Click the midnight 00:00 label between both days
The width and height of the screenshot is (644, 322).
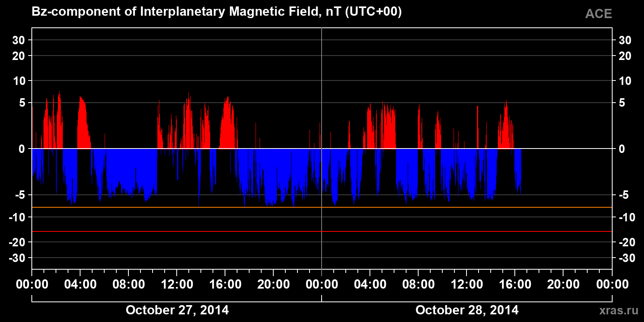pos(322,284)
